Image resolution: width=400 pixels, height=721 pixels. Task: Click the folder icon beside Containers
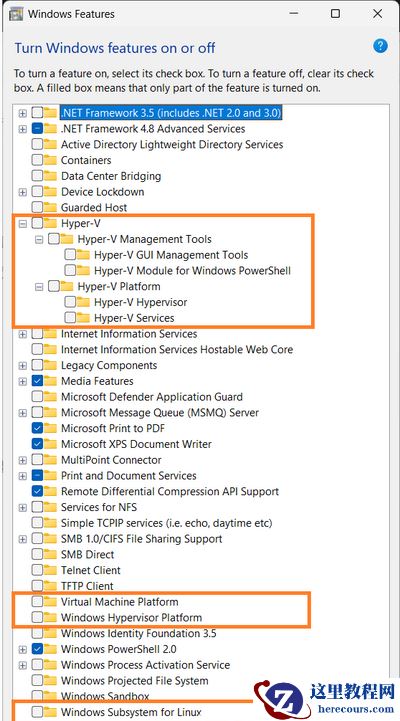point(50,160)
